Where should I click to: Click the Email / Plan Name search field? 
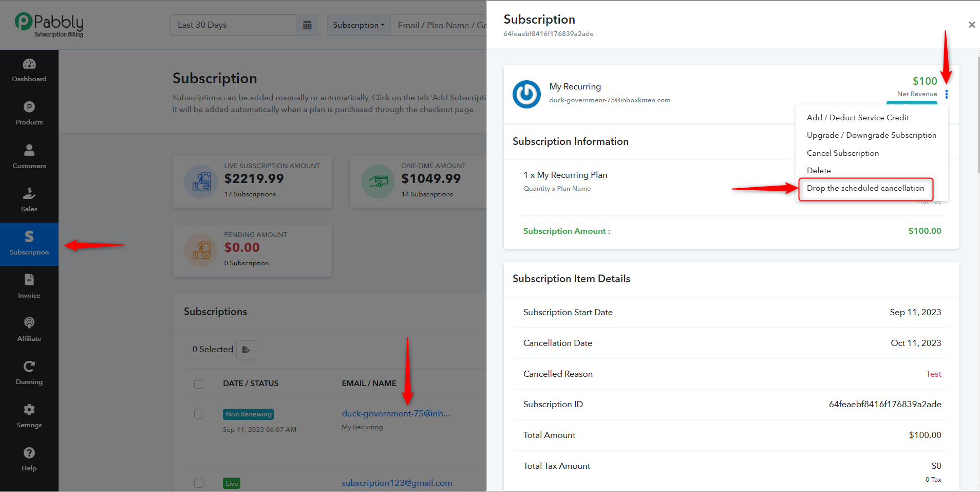pos(439,25)
